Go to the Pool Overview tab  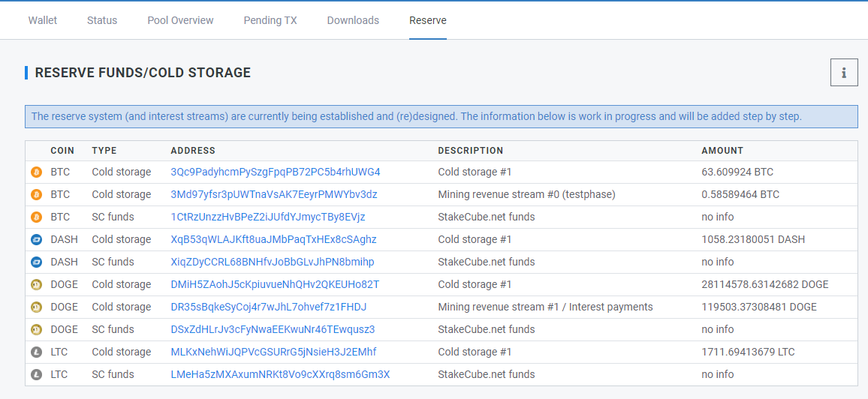click(180, 20)
